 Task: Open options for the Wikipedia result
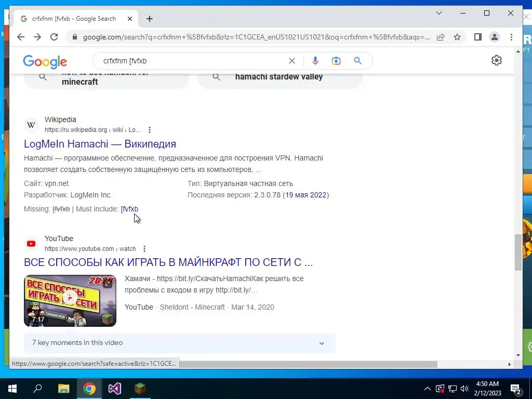pos(150,130)
